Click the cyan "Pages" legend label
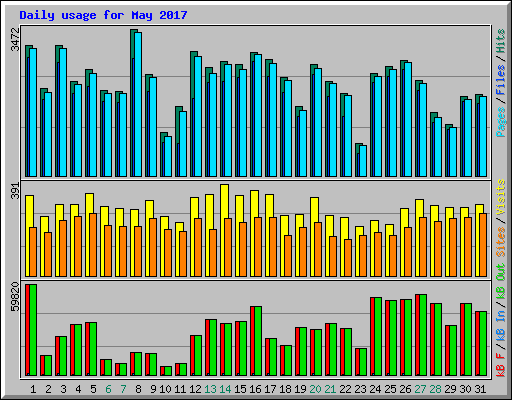Screen dimensions: 512x400 click(x=500, y=122)
